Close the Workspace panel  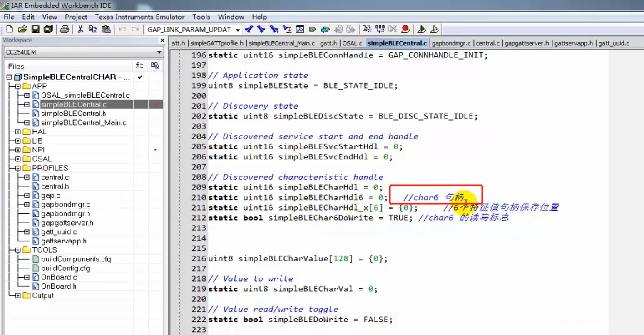[x=162, y=40]
